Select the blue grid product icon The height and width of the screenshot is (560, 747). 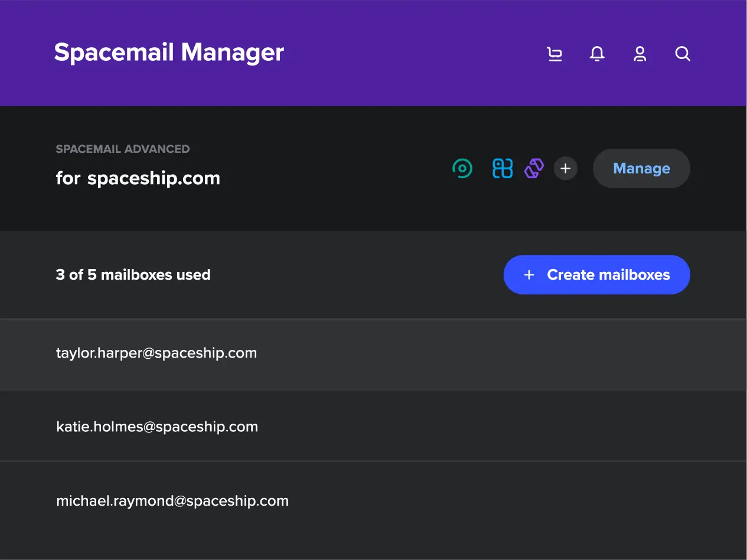pos(501,168)
